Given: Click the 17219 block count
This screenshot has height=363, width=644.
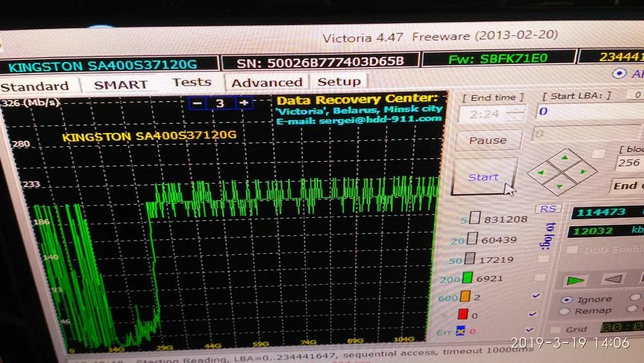Looking at the screenshot, I should 496,259.
